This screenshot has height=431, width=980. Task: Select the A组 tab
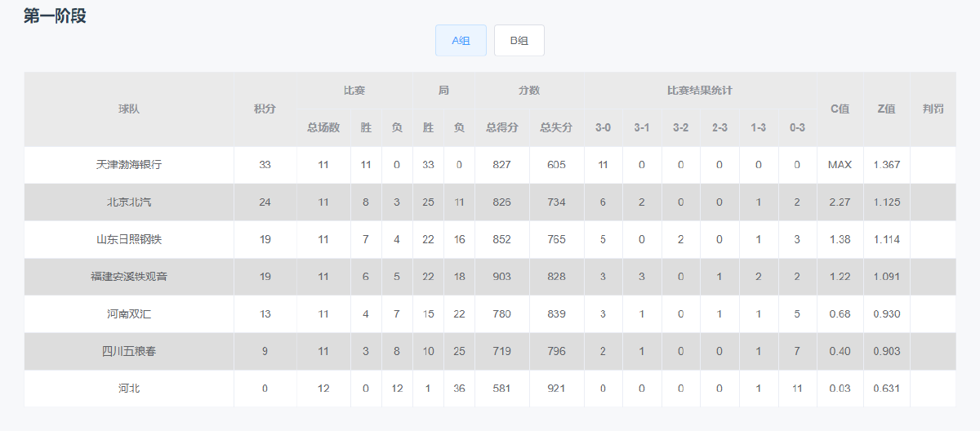tap(461, 41)
